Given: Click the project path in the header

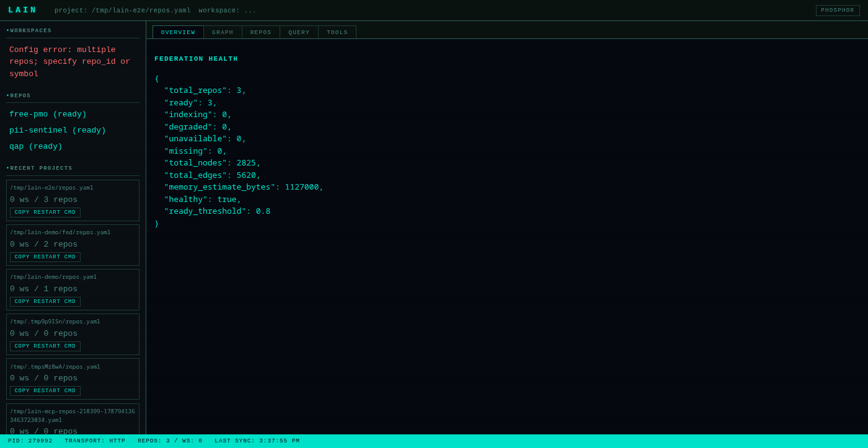Looking at the screenshot, I should point(123,11).
